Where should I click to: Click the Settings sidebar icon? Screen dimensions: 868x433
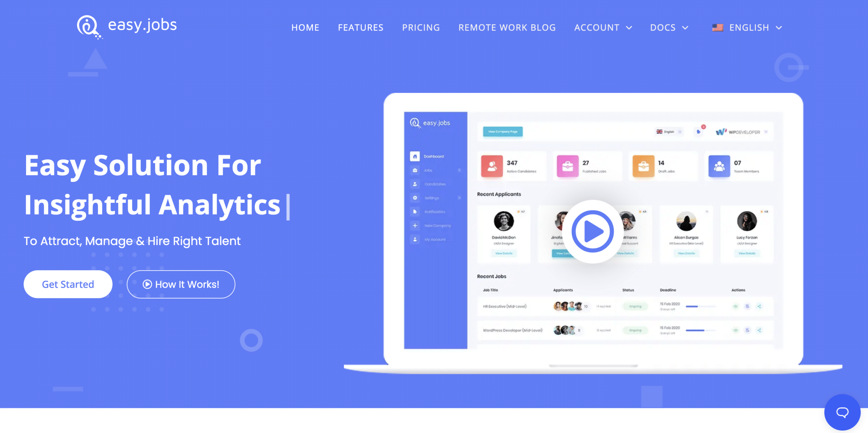pyautogui.click(x=415, y=198)
